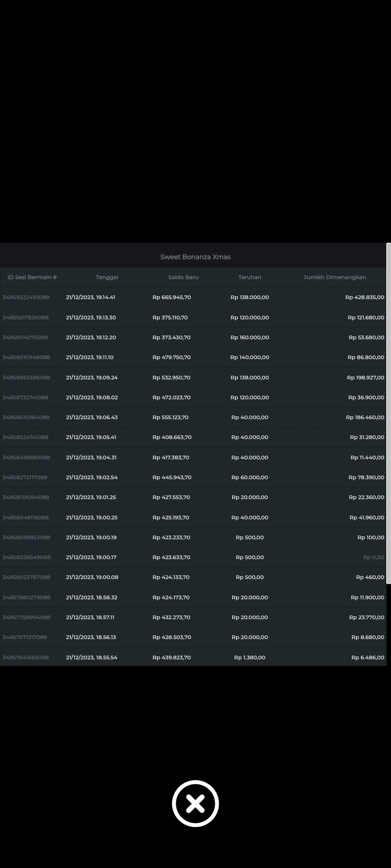Select the ID Sesi Bermain column header
Image resolution: width=391 pixels, height=868 pixels.
(32, 277)
